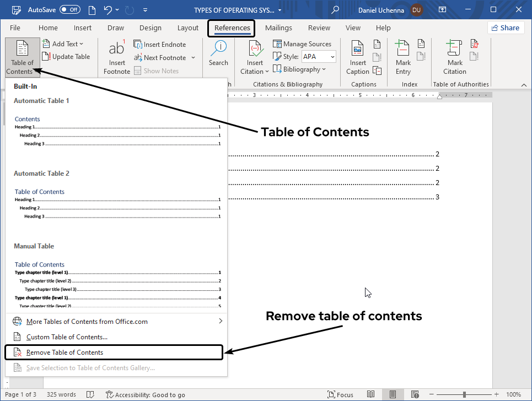Click the Search icon in References ribbon
The height and width of the screenshot is (401, 532).
pyautogui.click(x=218, y=52)
